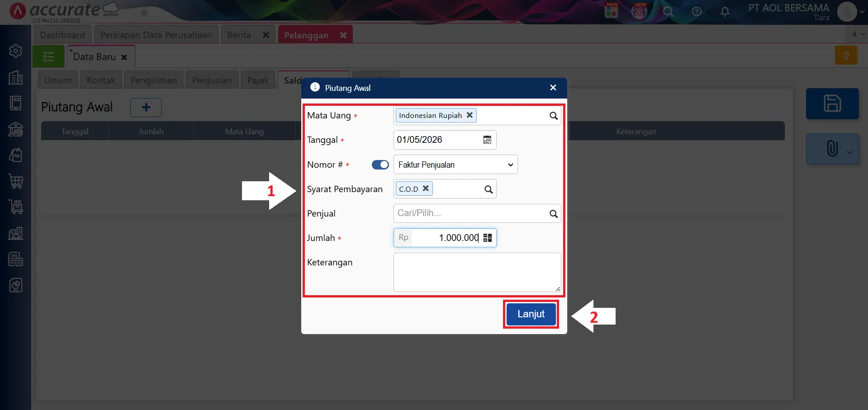Image resolution: width=868 pixels, height=410 pixels.
Task: Remove the Indonesian Rupiah currency tag
Action: click(470, 115)
